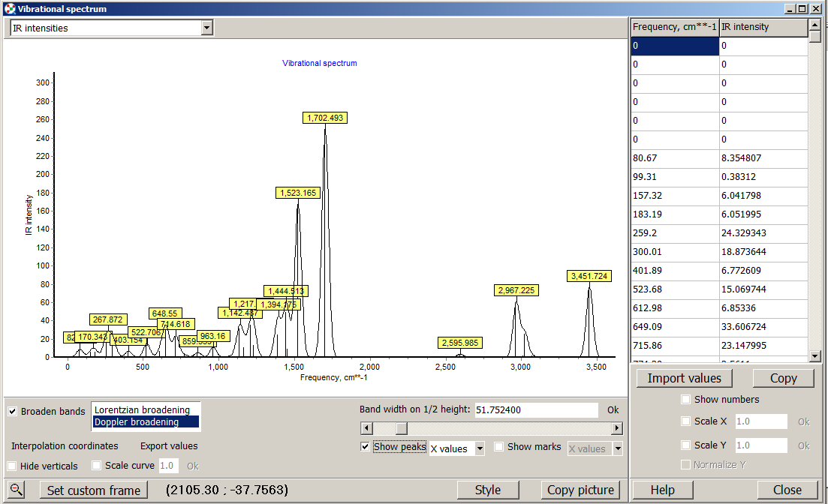Viewport: 828px width, 504px height.
Task: Enable the Hide verticals checkbox
Action: pyautogui.click(x=12, y=466)
